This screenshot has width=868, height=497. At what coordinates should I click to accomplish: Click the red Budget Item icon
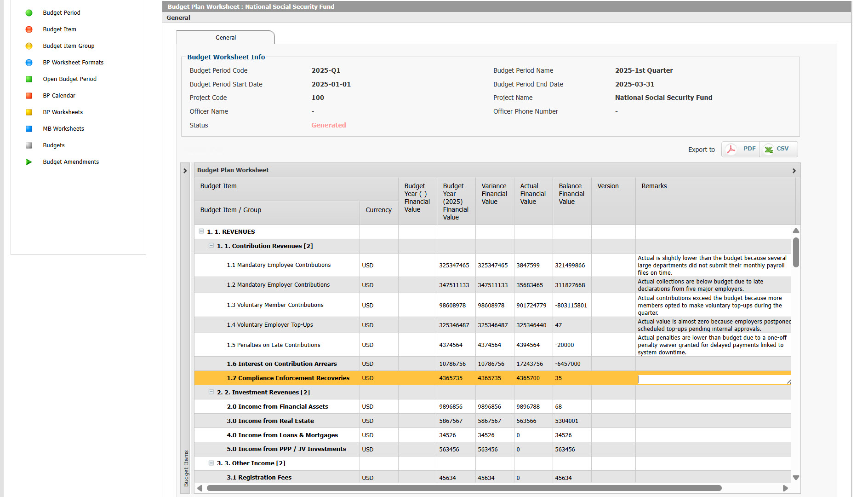[29, 29]
